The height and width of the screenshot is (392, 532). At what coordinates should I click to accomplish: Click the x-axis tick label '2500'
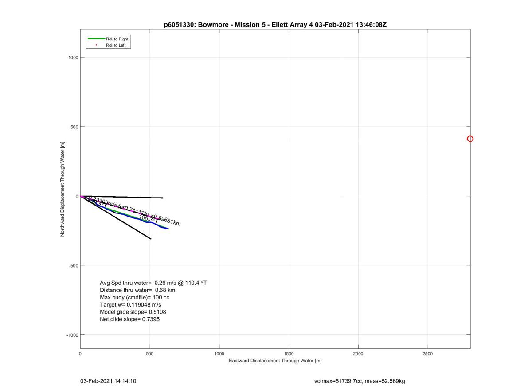point(428,353)
